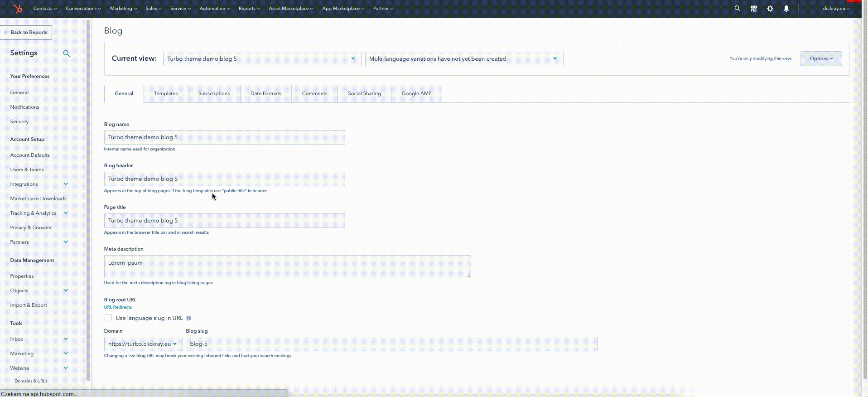
Task: Open the Contacts menu
Action: click(45, 8)
